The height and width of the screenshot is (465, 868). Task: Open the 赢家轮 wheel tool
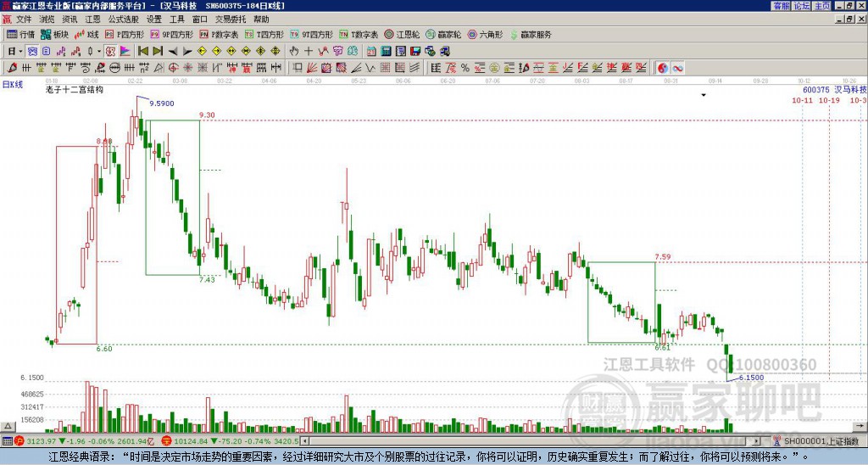point(443,34)
